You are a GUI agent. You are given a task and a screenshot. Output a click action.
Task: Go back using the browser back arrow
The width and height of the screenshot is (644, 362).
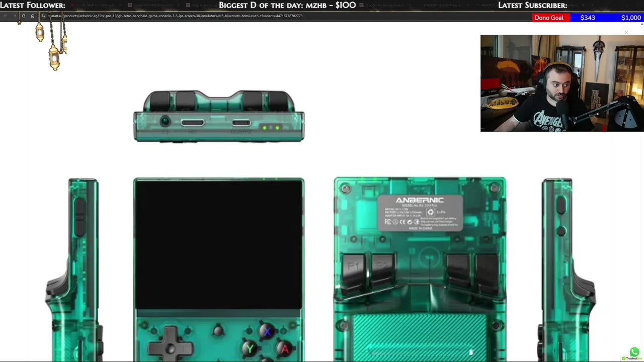[x=6, y=16]
